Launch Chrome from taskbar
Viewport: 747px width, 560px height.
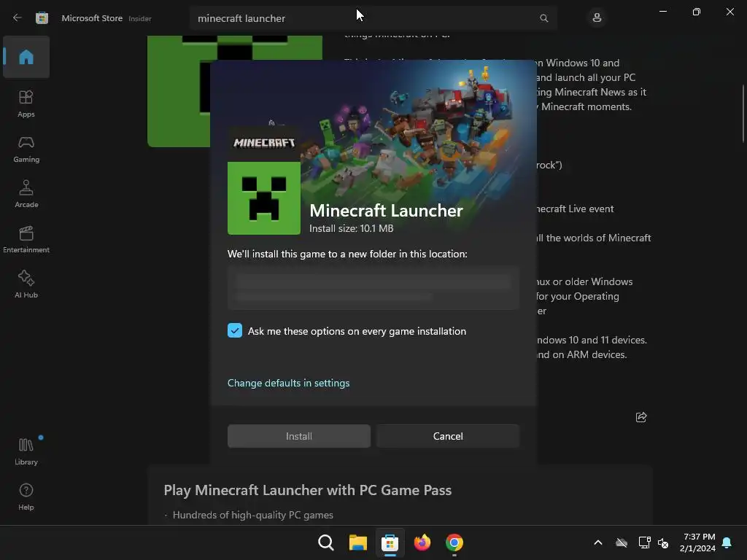(x=454, y=542)
